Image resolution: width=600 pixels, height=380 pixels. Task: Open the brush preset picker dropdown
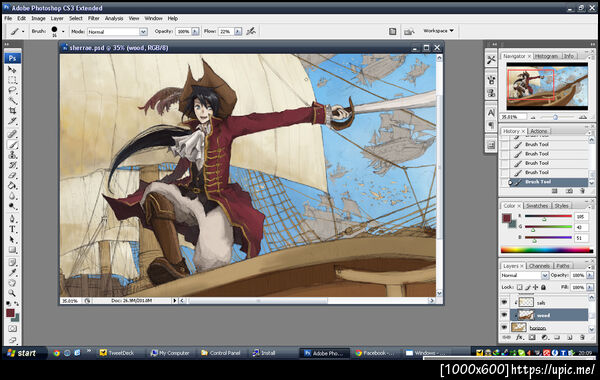pos(63,31)
